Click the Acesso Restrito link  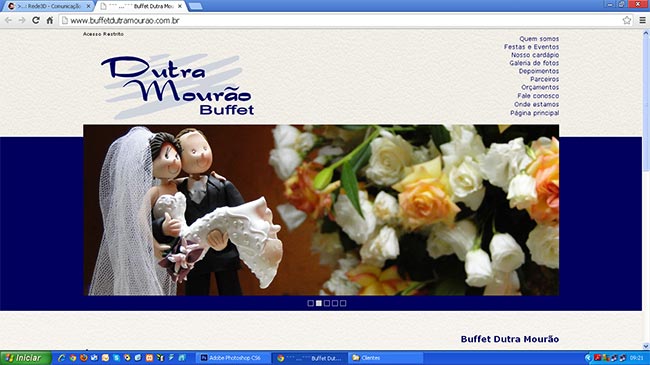[x=103, y=34]
